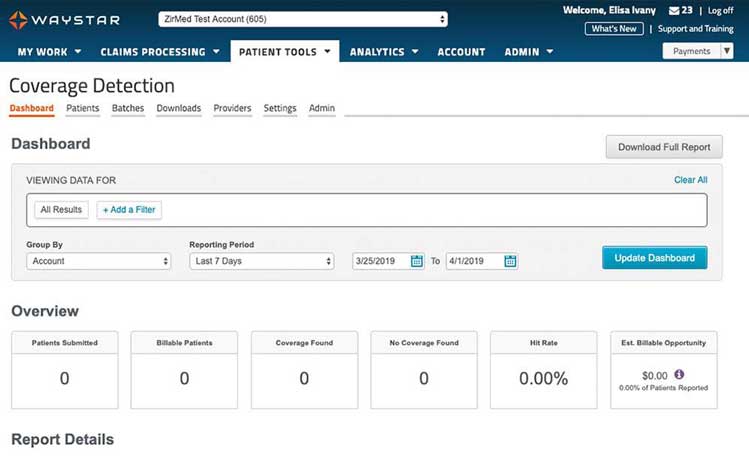Click the Add a Filter button
The height and width of the screenshot is (457, 749).
129,210
